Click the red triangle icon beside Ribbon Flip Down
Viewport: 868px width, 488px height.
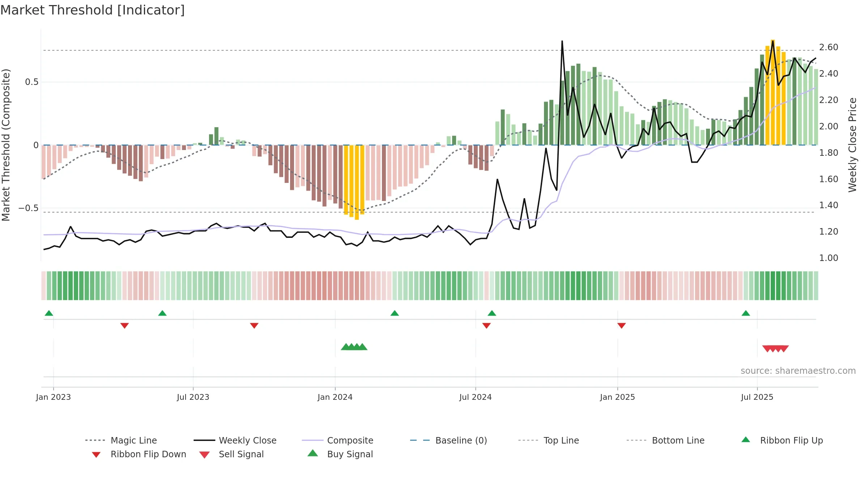click(x=96, y=455)
